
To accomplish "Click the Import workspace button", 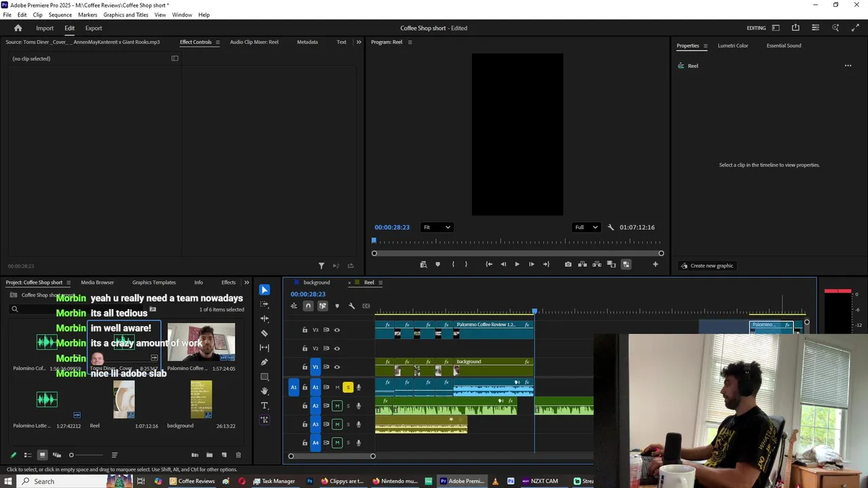I will [x=45, y=28].
